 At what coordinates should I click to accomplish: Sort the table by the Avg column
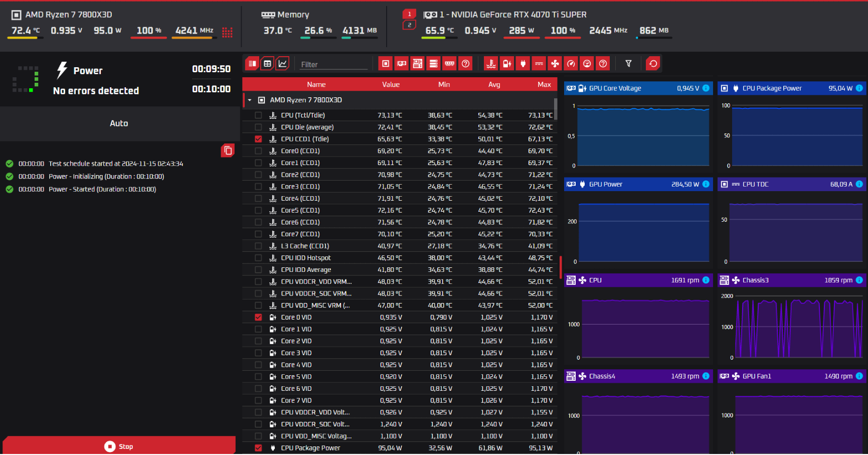494,85
